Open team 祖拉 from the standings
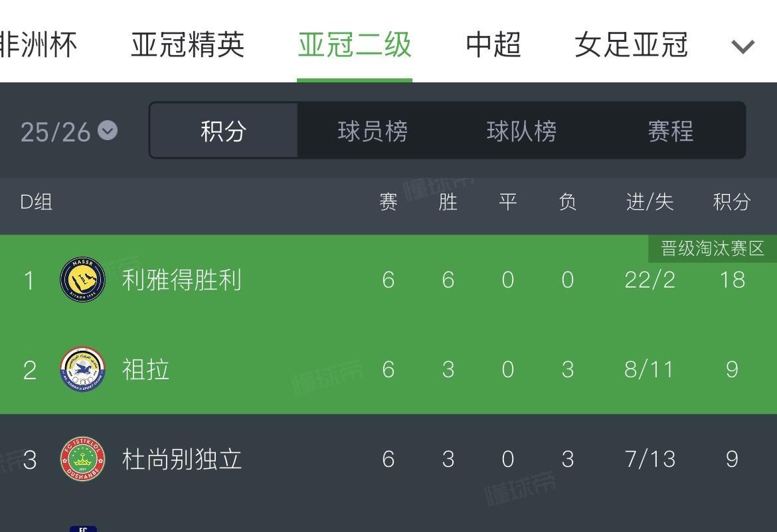 tap(145, 369)
